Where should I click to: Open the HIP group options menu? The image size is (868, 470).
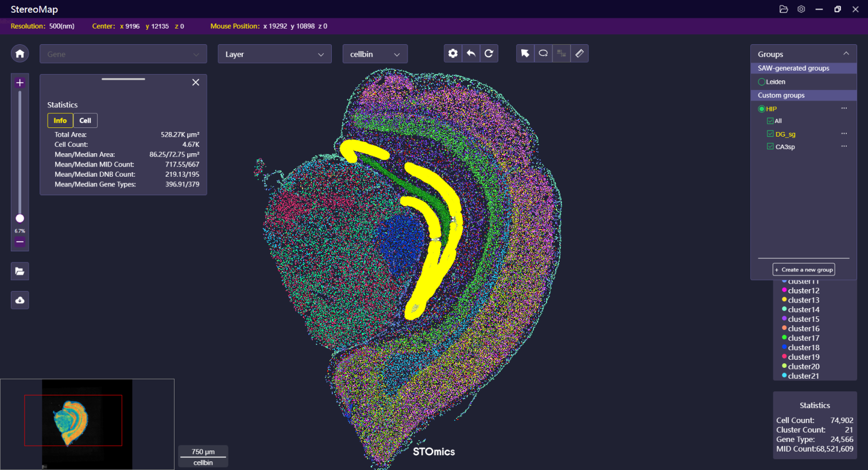(844, 108)
